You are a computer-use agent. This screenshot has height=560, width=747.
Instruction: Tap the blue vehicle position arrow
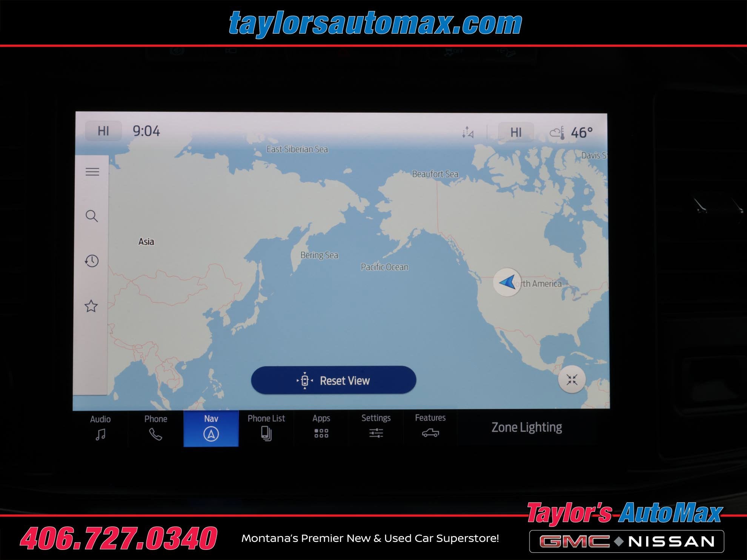507,282
